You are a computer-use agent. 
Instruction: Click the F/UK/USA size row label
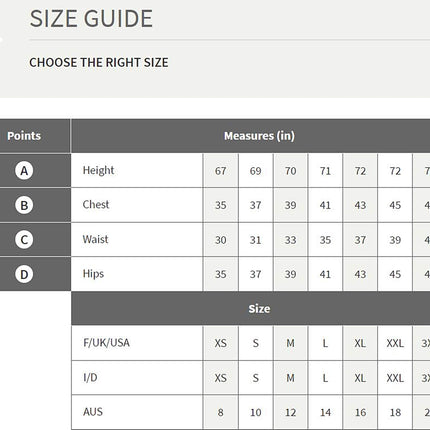[x=106, y=343]
